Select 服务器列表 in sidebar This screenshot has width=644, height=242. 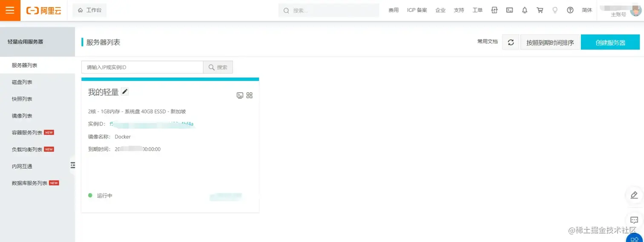(x=37, y=65)
